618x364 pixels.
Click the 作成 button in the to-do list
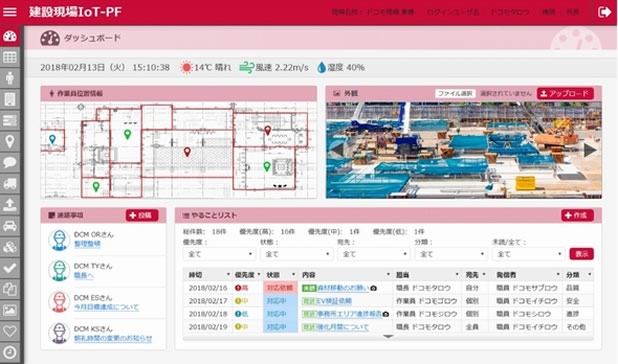[x=577, y=215]
